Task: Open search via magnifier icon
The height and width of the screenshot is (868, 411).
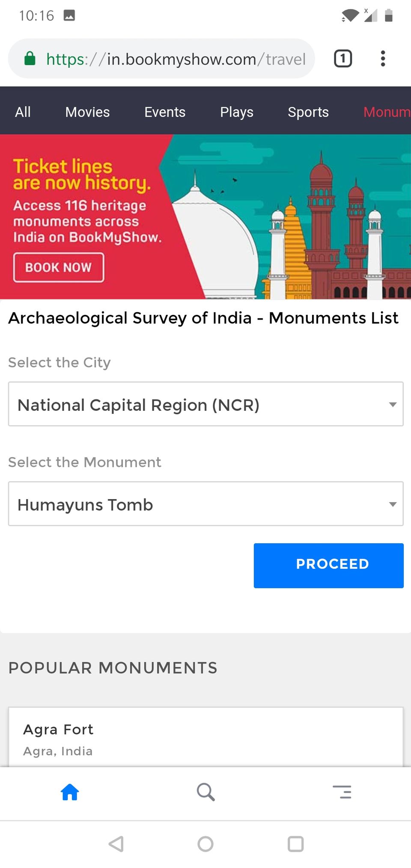Action: tap(205, 792)
